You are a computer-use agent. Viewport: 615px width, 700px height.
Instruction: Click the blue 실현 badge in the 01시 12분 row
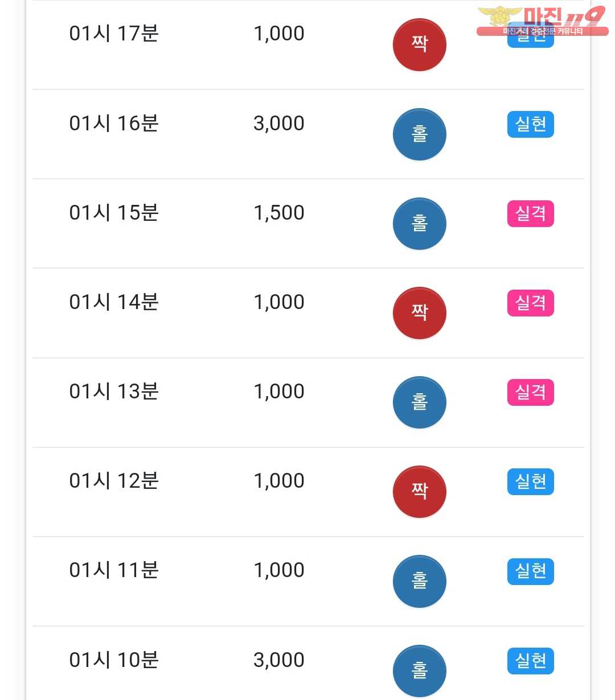pyautogui.click(x=530, y=482)
